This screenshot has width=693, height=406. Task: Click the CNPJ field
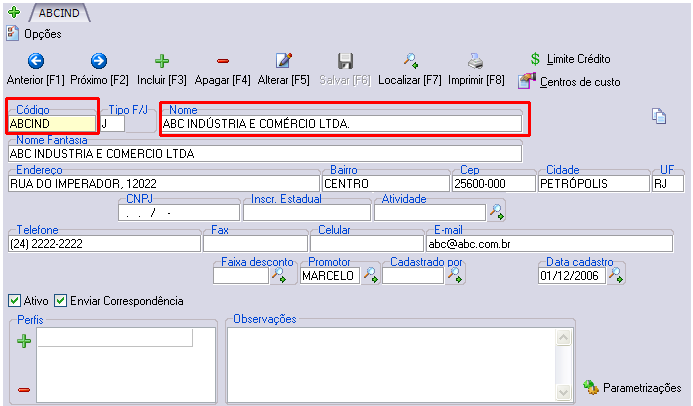pyautogui.click(x=179, y=213)
